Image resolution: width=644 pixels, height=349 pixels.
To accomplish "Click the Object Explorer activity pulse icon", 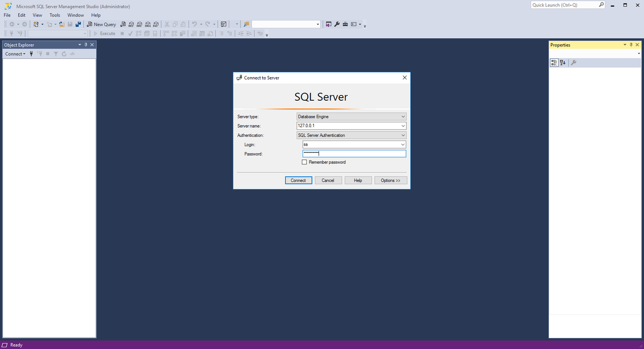I will (72, 54).
